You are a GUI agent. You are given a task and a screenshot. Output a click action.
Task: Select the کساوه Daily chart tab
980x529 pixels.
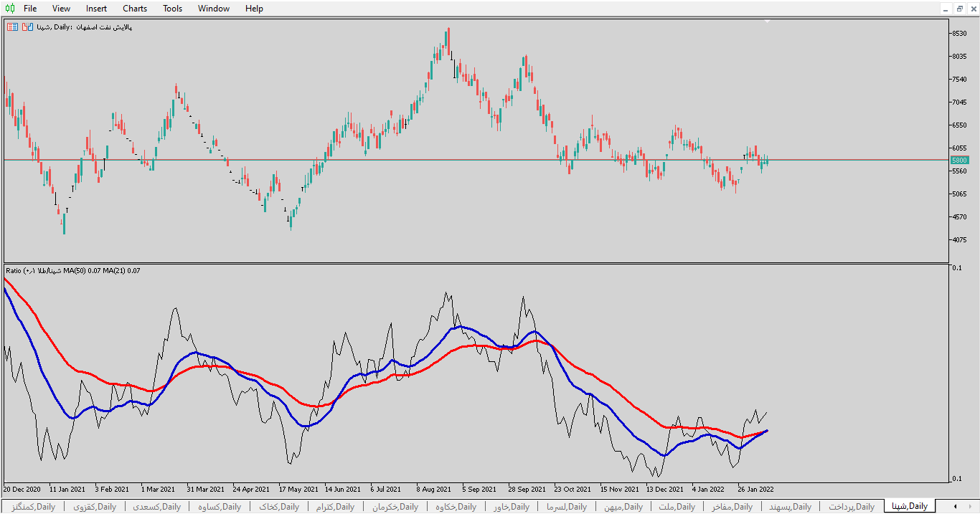click(x=220, y=507)
